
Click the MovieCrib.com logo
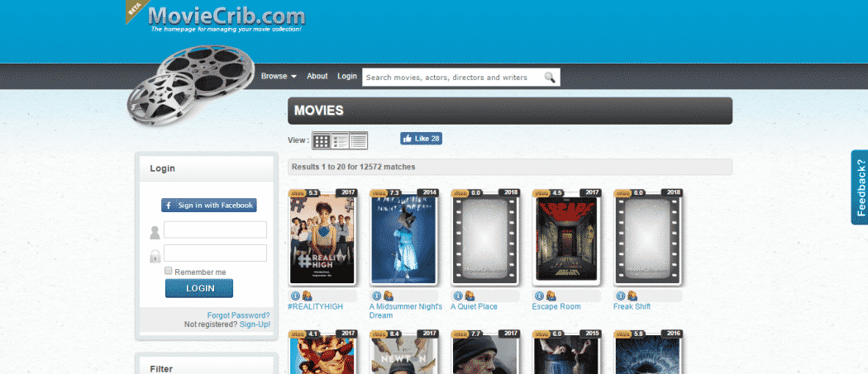click(x=227, y=17)
